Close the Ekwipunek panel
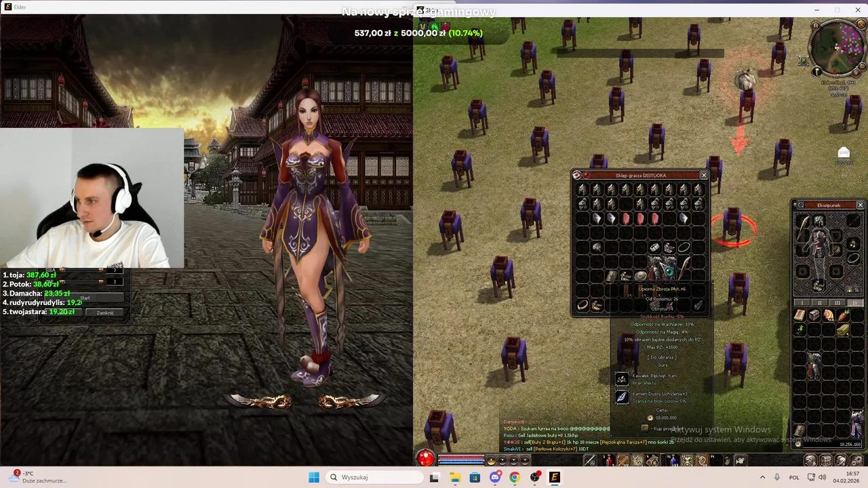Image resolution: width=868 pixels, height=488 pixels. click(x=861, y=204)
